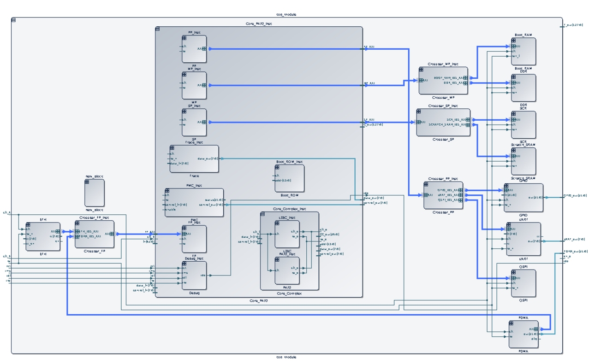Screen dimensions: 607x364
Task: Click the expand icon on Trace block
Action: pyautogui.click(x=173, y=148)
